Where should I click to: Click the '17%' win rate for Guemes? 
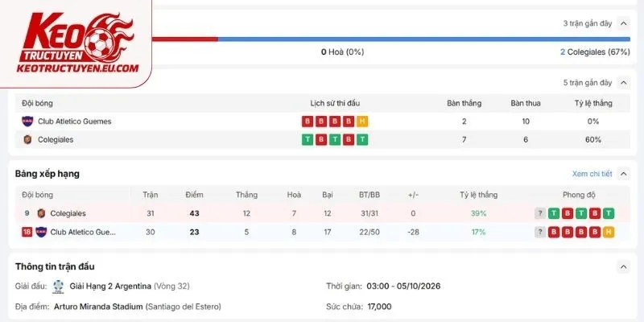pyautogui.click(x=478, y=232)
